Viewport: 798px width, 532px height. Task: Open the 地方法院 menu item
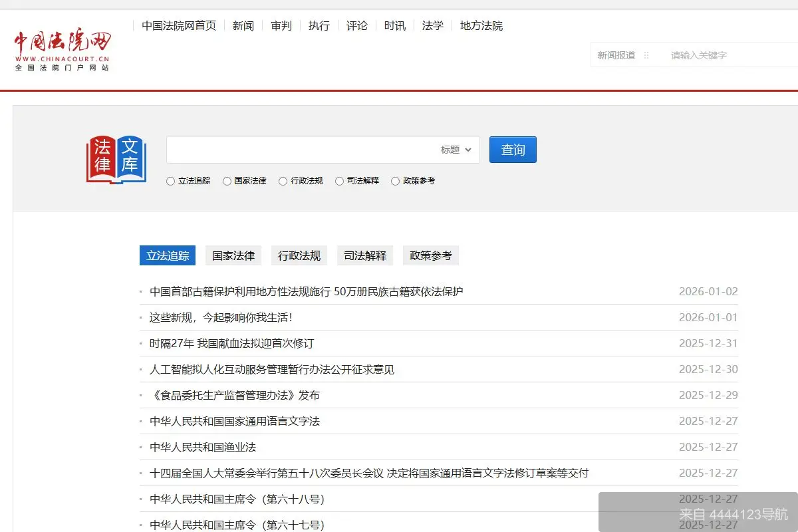(x=481, y=25)
